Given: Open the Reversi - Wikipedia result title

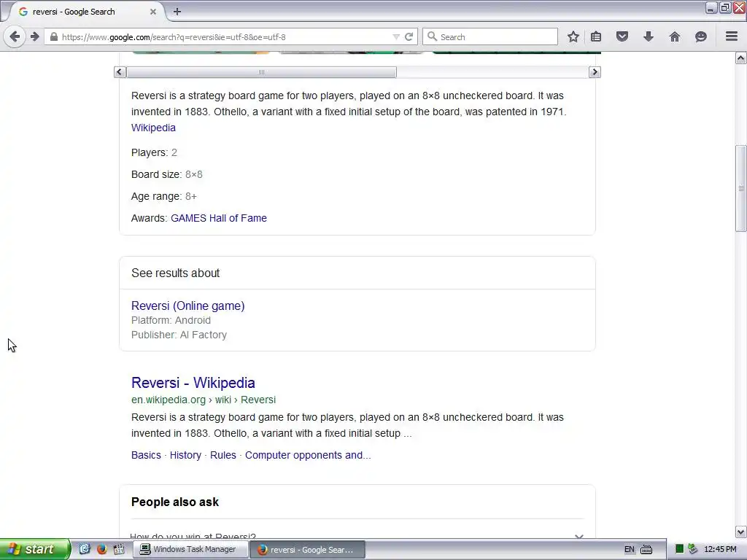Looking at the screenshot, I should (x=193, y=383).
